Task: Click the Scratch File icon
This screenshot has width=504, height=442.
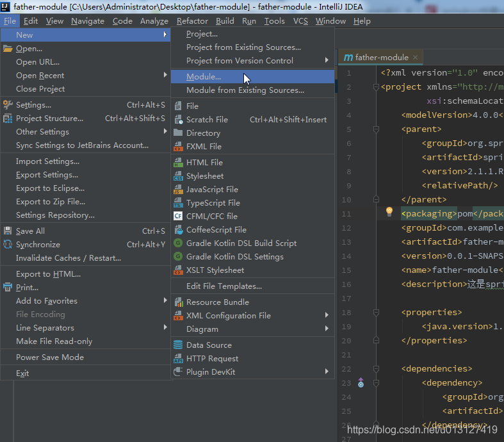Action: pos(179,119)
